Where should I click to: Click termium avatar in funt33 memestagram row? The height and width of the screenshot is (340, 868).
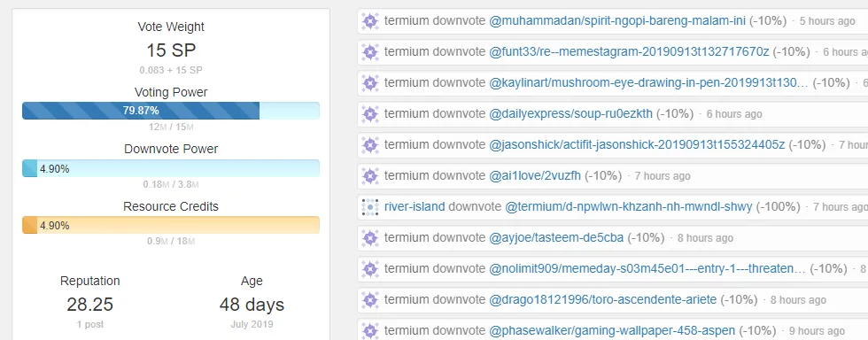pos(370,52)
